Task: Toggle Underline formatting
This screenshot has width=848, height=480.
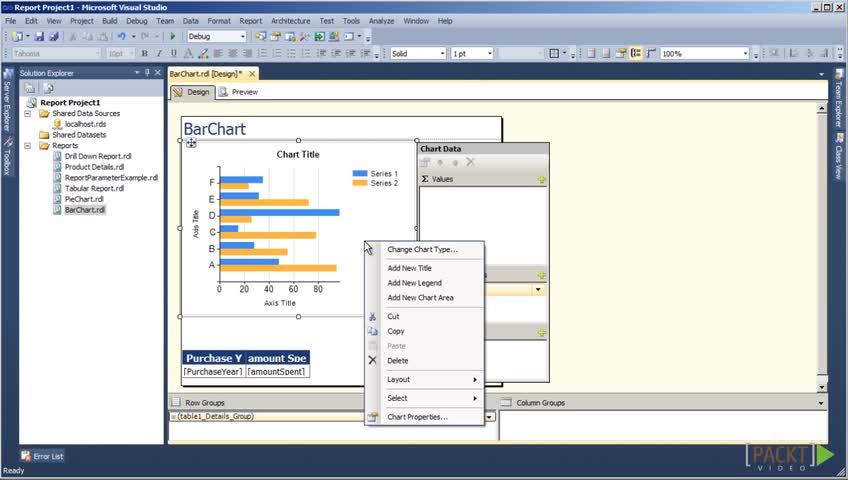Action: [x=174, y=54]
